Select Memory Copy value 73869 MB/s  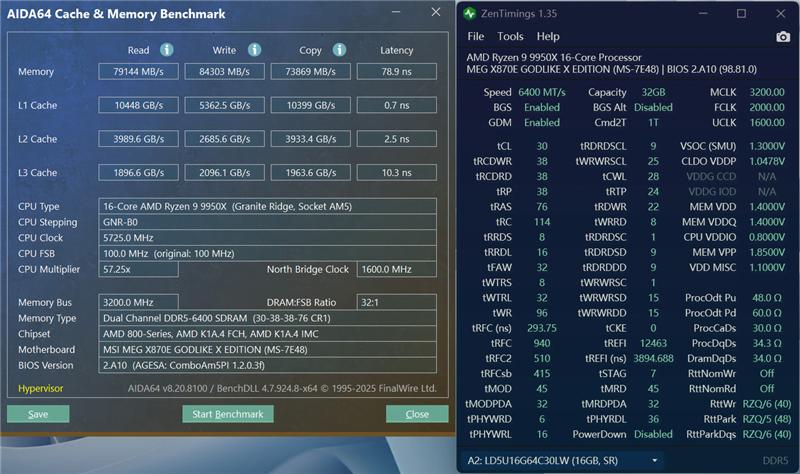tap(311, 71)
